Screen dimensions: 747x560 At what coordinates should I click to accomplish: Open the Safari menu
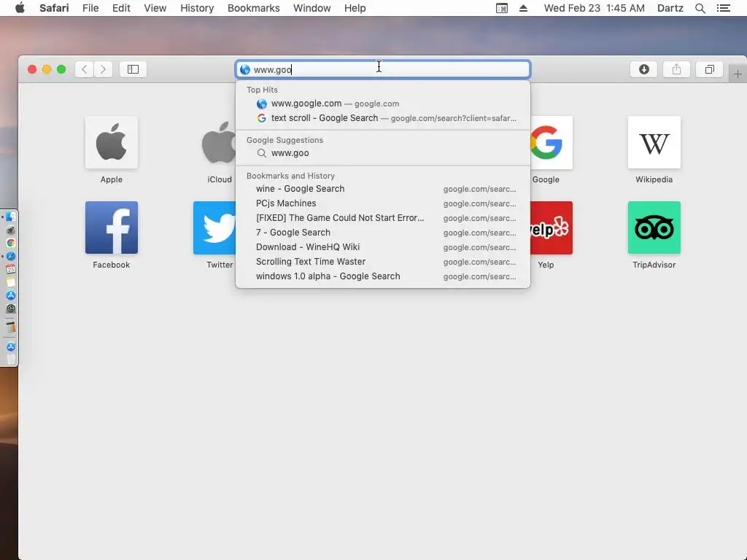click(x=54, y=8)
